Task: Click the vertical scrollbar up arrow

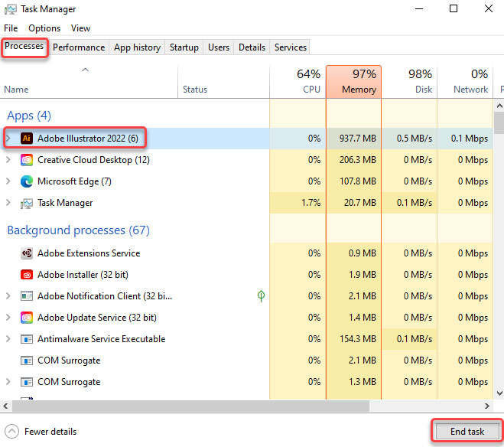Action: coord(499,106)
